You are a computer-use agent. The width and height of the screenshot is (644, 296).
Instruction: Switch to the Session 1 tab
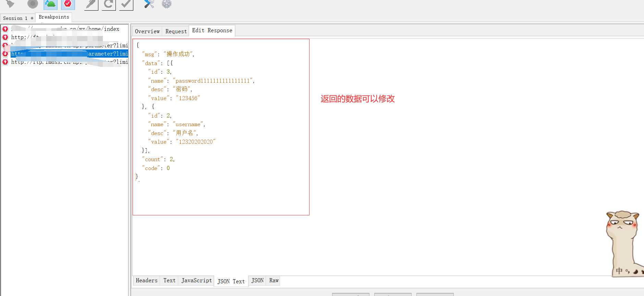pyautogui.click(x=18, y=18)
